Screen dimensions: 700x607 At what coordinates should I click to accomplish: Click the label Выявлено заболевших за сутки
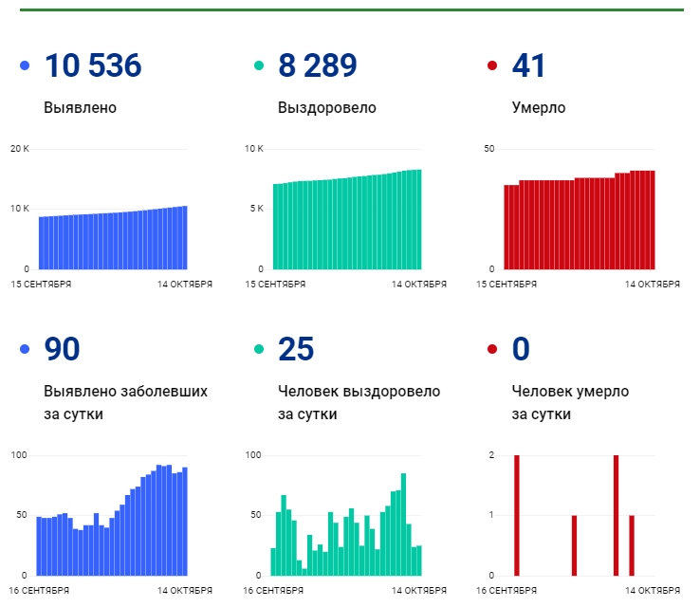125,402
